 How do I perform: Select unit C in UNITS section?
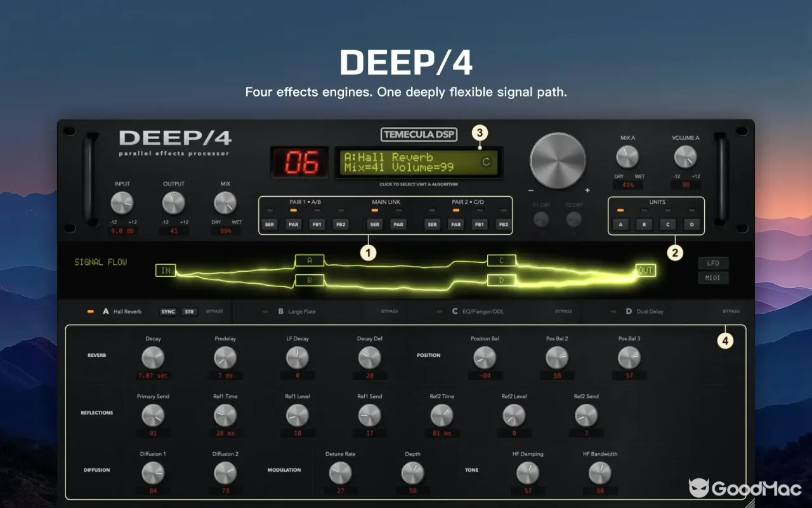click(x=668, y=224)
